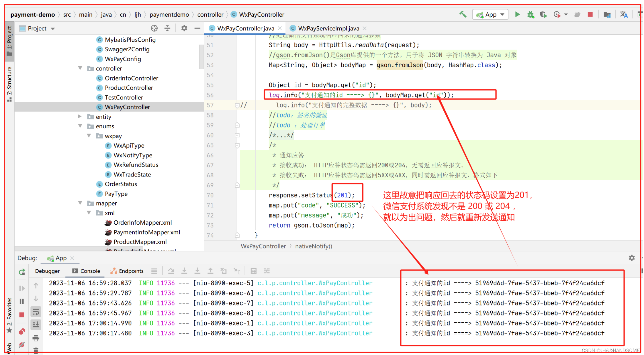
Task: Click the locate target icon in Project panel
Action: (x=154, y=28)
